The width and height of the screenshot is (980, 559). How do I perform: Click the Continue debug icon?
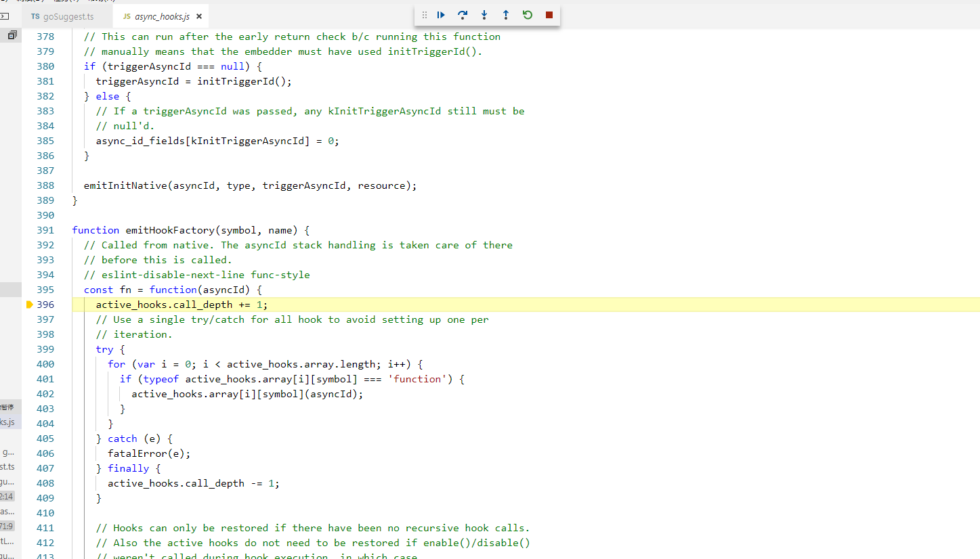(x=441, y=14)
